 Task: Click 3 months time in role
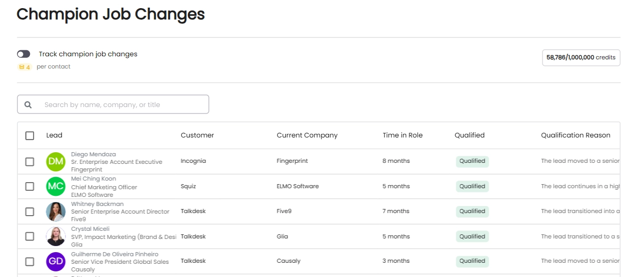pyautogui.click(x=396, y=261)
